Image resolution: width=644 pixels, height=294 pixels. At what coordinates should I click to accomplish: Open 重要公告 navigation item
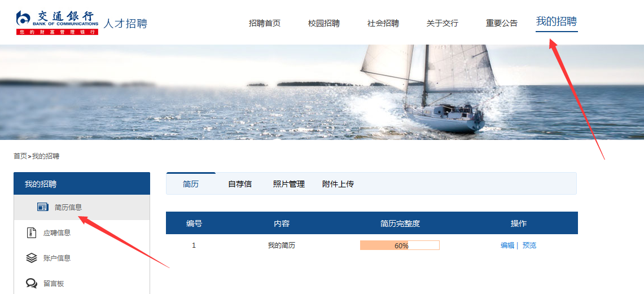coord(502,23)
